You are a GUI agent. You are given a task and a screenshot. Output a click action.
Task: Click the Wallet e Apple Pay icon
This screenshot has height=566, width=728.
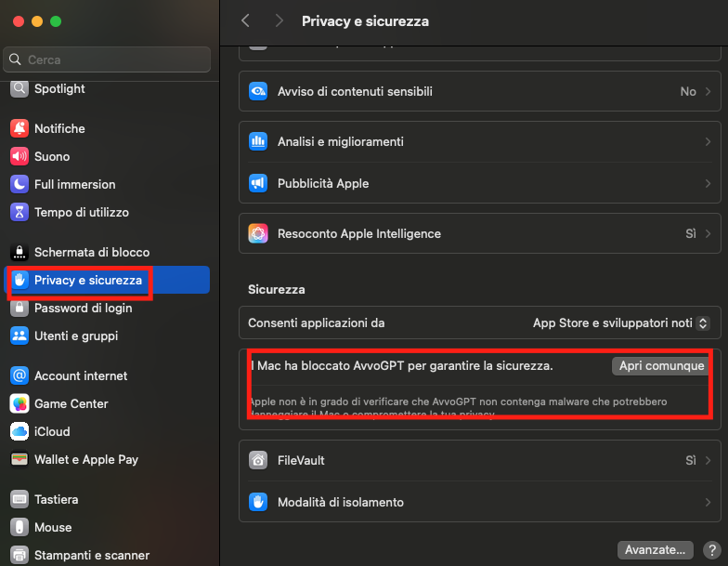click(x=19, y=459)
